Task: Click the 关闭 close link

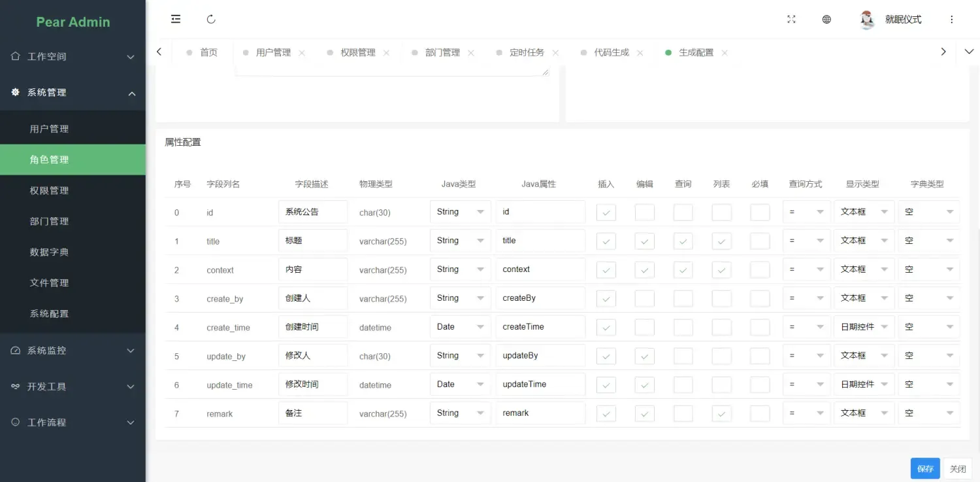Action: (x=958, y=468)
